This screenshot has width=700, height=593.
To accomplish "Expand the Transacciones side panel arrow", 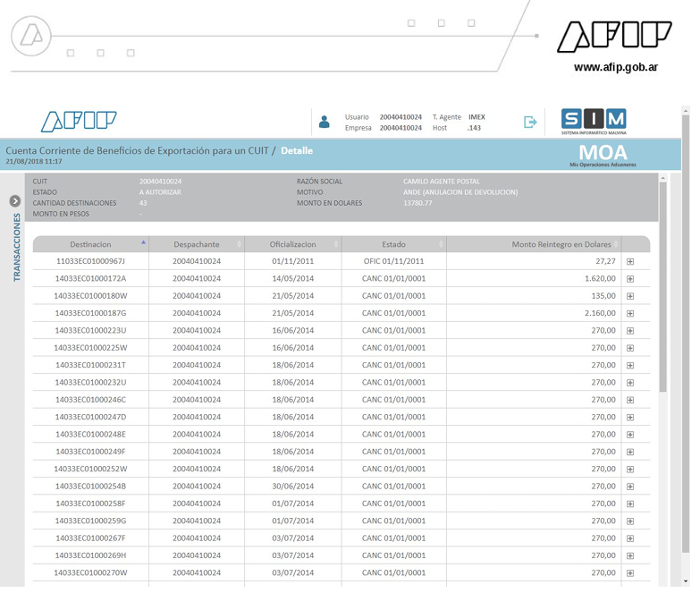I will pyautogui.click(x=15, y=201).
